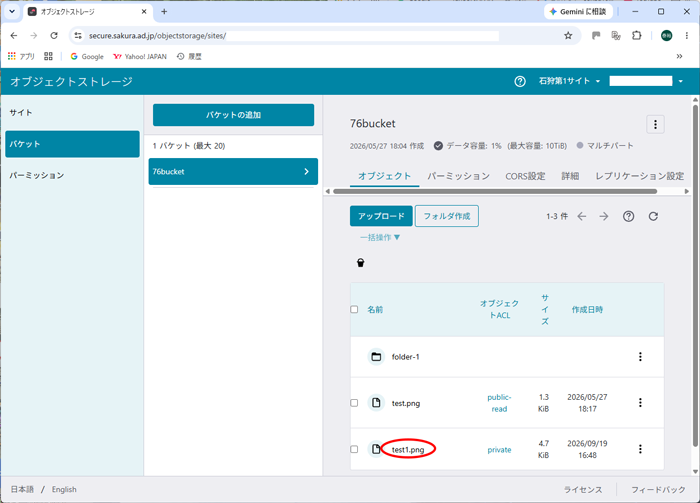Show the hidden bookmarks overflow chevron
This screenshot has height=503, width=700.
pyautogui.click(x=679, y=56)
